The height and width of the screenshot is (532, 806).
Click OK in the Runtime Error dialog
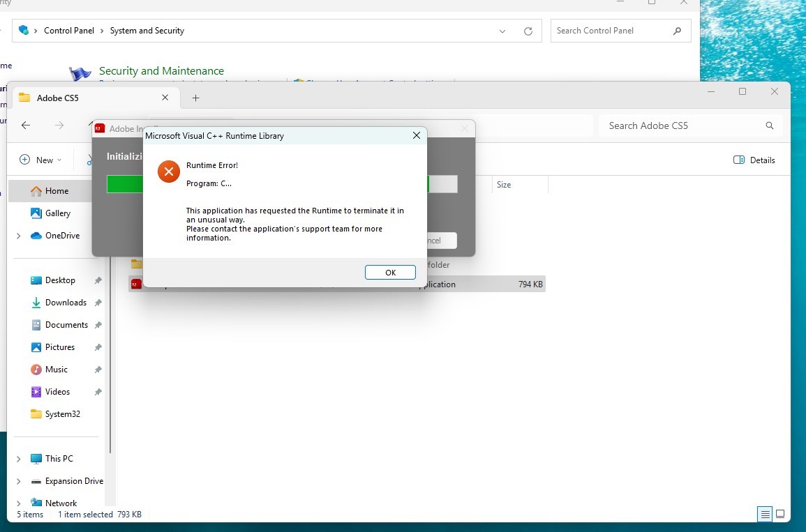390,272
